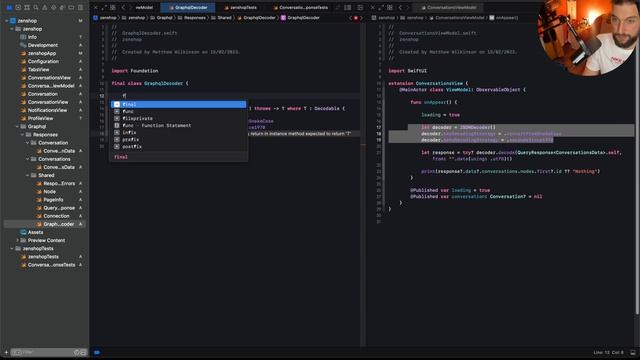Go back in left editor history

(x=124, y=7)
